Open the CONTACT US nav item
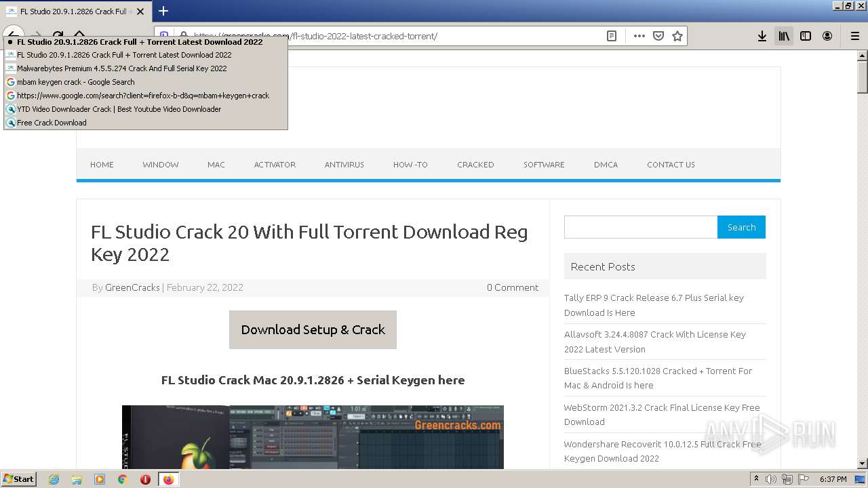This screenshot has height=488, width=868. [671, 165]
